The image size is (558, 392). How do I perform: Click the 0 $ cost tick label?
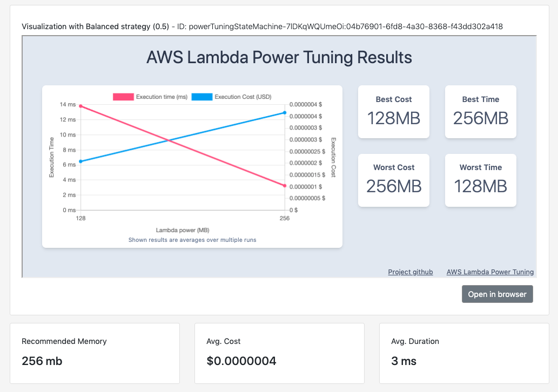[x=294, y=210]
